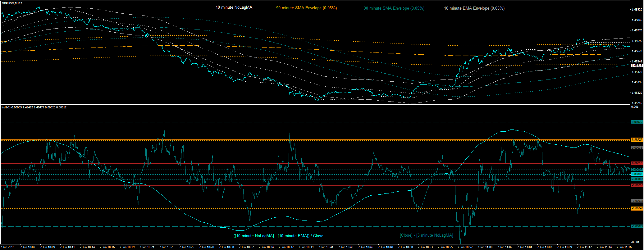Click the 7 Jun 10:57 time label
644x250 pixels.
465,248
